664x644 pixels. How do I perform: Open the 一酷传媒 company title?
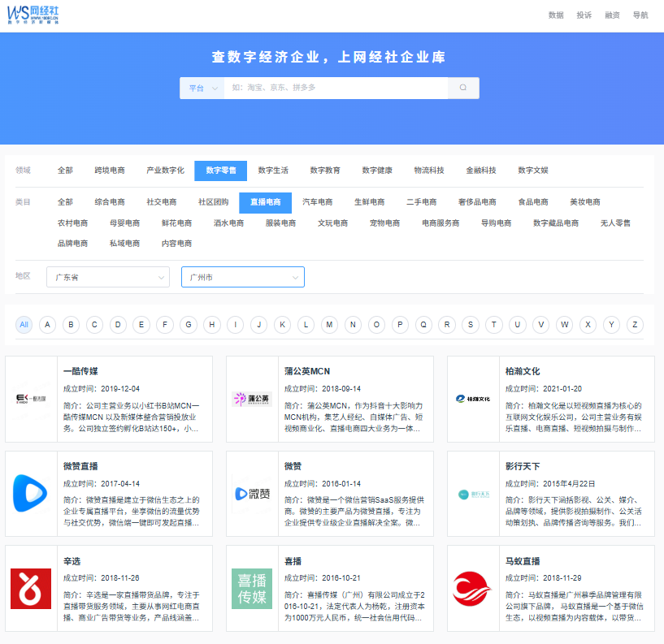coord(80,371)
